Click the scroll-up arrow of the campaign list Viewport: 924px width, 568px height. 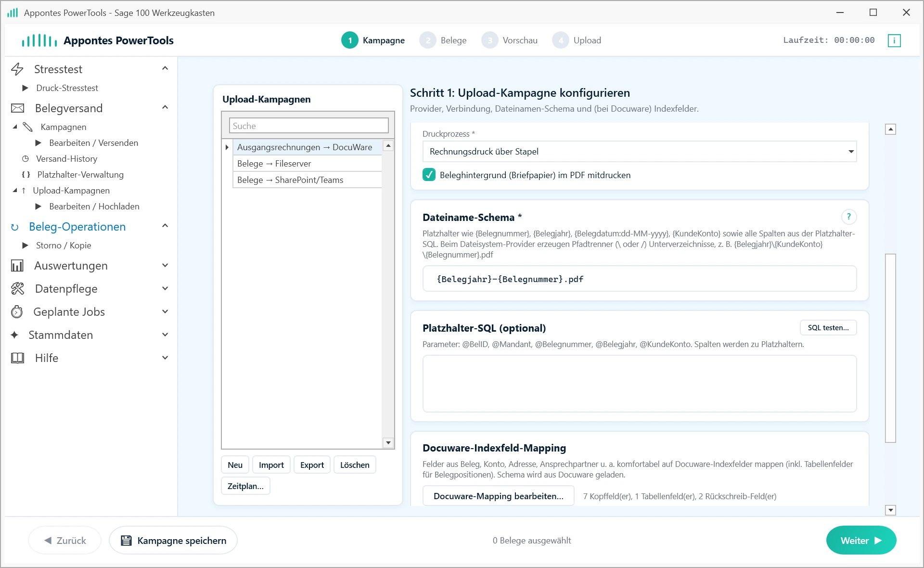click(388, 145)
